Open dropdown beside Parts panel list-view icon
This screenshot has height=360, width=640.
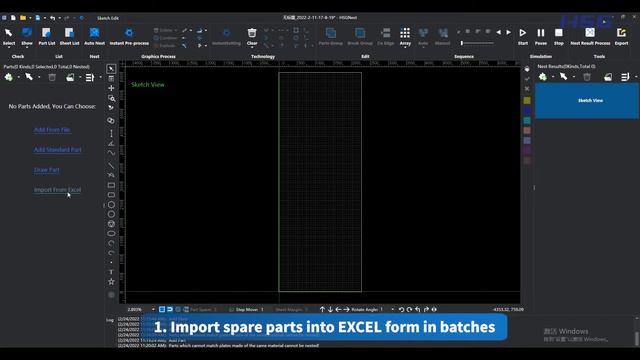[100, 77]
